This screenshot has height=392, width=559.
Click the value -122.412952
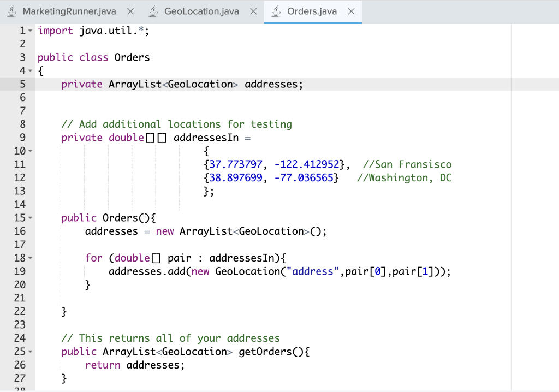307,164
